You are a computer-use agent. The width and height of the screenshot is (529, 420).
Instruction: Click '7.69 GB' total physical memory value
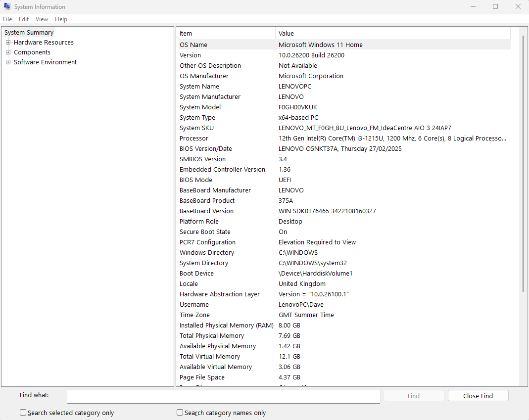point(289,336)
